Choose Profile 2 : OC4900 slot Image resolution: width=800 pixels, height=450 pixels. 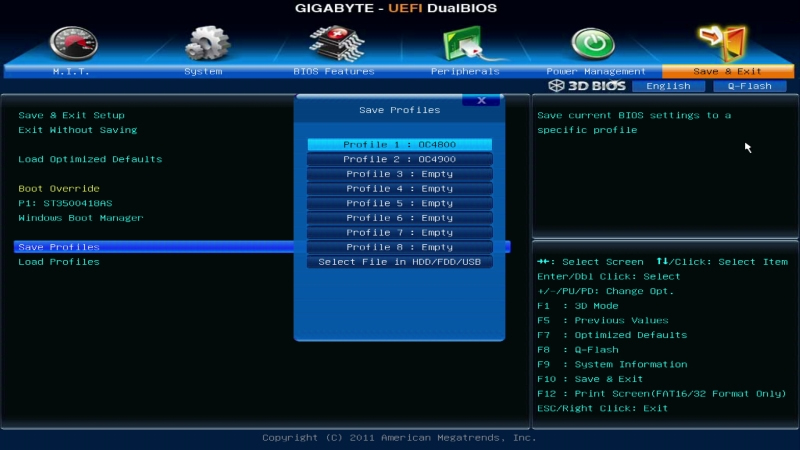click(x=399, y=159)
